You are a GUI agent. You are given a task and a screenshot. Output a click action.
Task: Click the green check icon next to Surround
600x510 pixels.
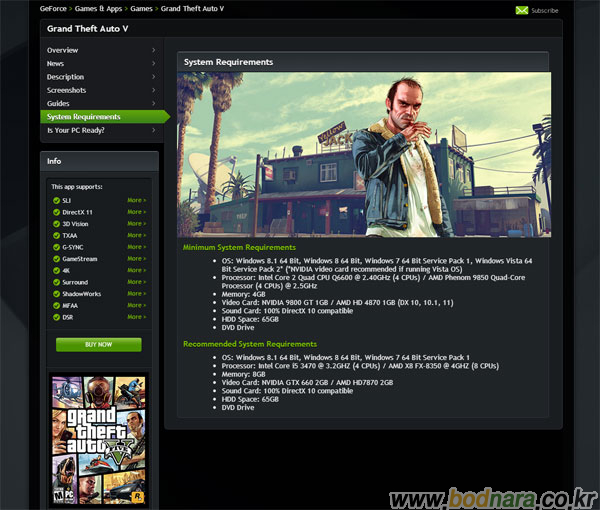click(56, 282)
